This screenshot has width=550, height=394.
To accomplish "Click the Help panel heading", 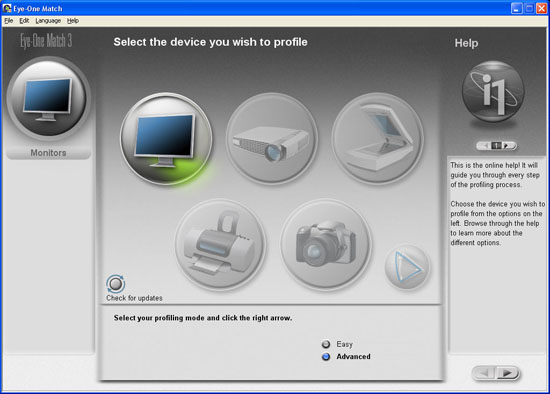I will pyautogui.click(x=466, y=43).
